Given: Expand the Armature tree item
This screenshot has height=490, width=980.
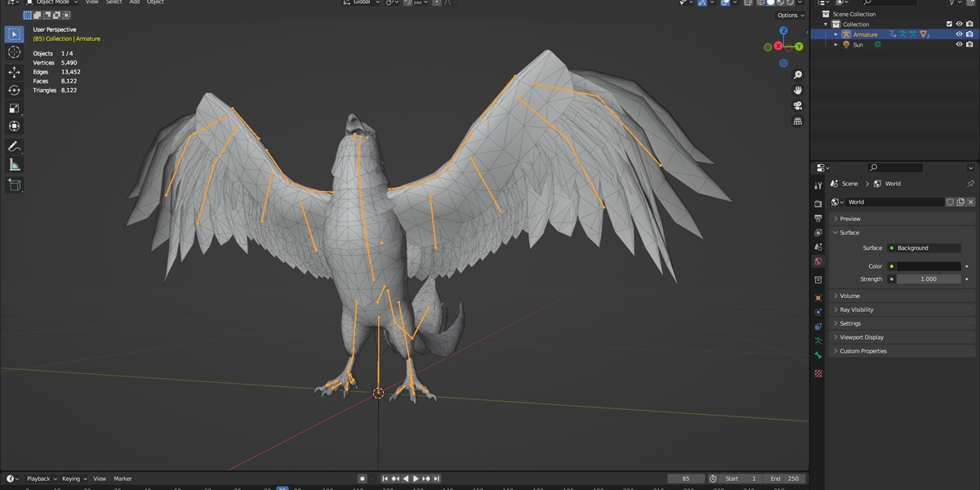Looking at the screenshot, I should click(x=835, y=34).
